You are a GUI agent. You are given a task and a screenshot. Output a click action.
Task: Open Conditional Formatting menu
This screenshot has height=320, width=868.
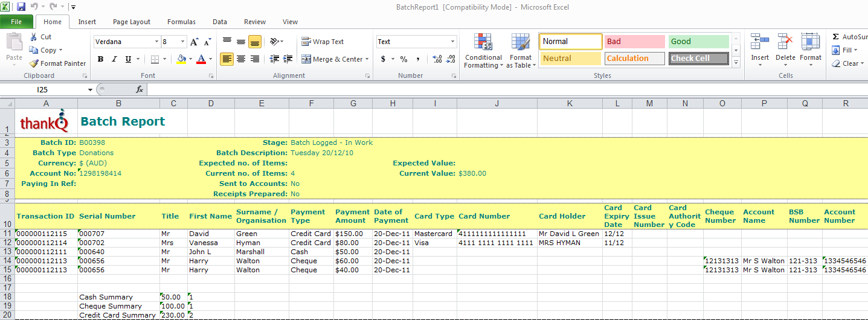(483, 51)
